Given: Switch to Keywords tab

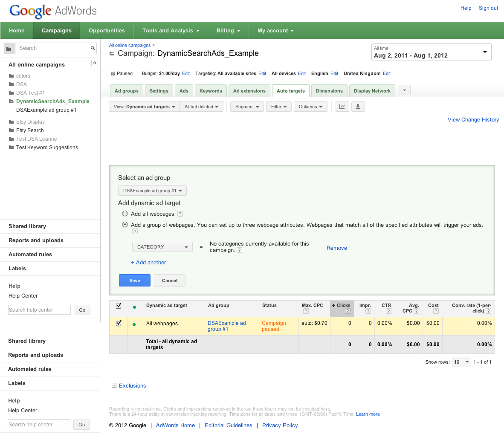Looking at the screenshot, I should click(211, 91).
